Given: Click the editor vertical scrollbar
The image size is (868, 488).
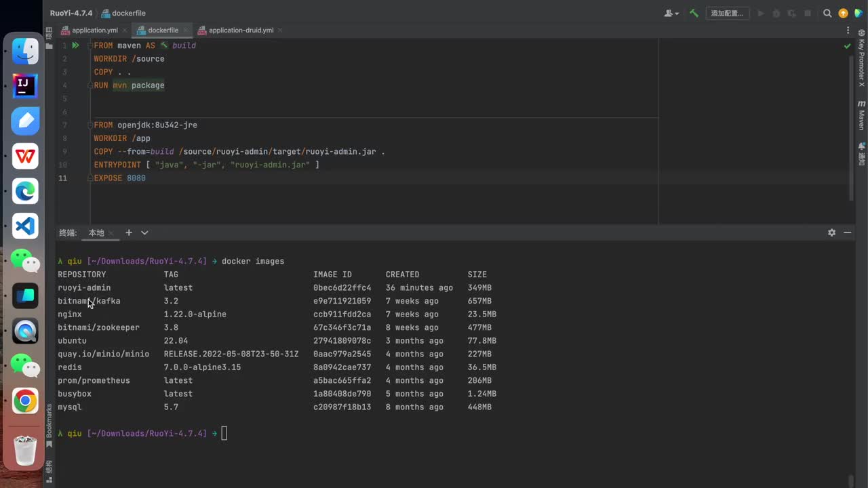Looking at the screenshot, I should pyautogui.click(x=852, y=127).
